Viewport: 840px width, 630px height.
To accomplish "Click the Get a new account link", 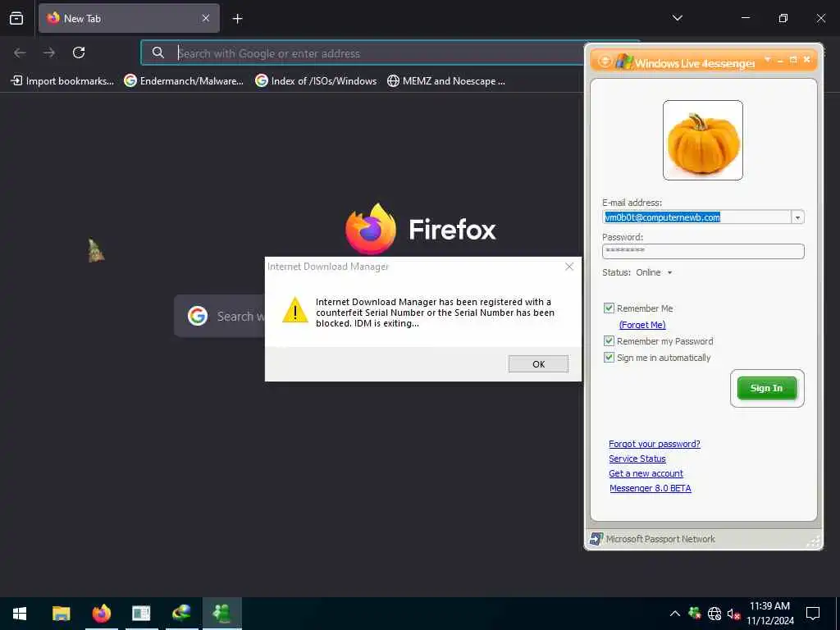I will [646, 473].
